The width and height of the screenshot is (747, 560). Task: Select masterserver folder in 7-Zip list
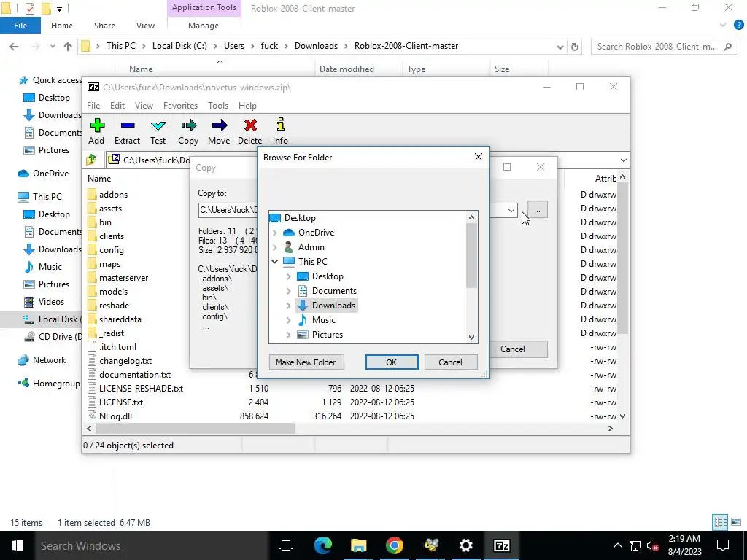[123, 278]
